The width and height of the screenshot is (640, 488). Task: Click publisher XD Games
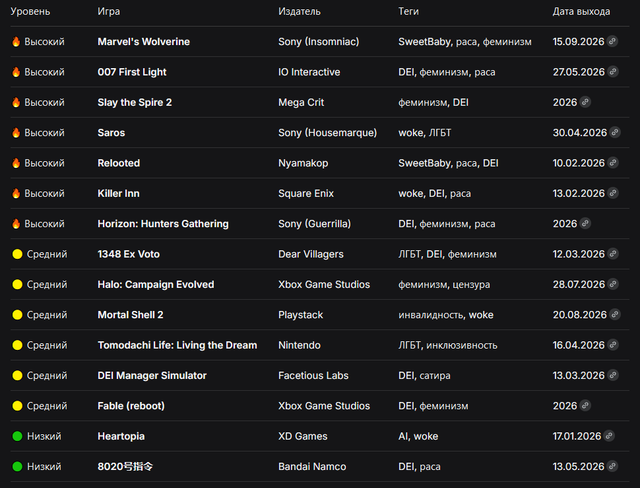(x=302, y=436)
